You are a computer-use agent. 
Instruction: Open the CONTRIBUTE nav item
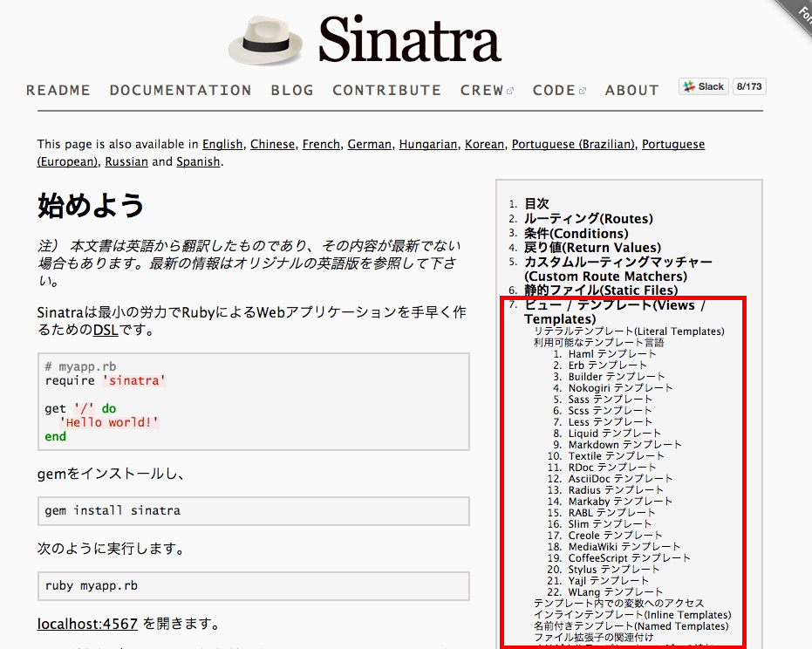[386, 90]
